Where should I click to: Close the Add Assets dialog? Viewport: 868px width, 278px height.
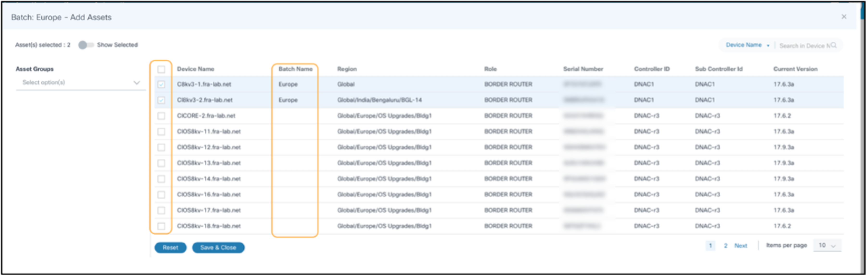tap(844, 17)
